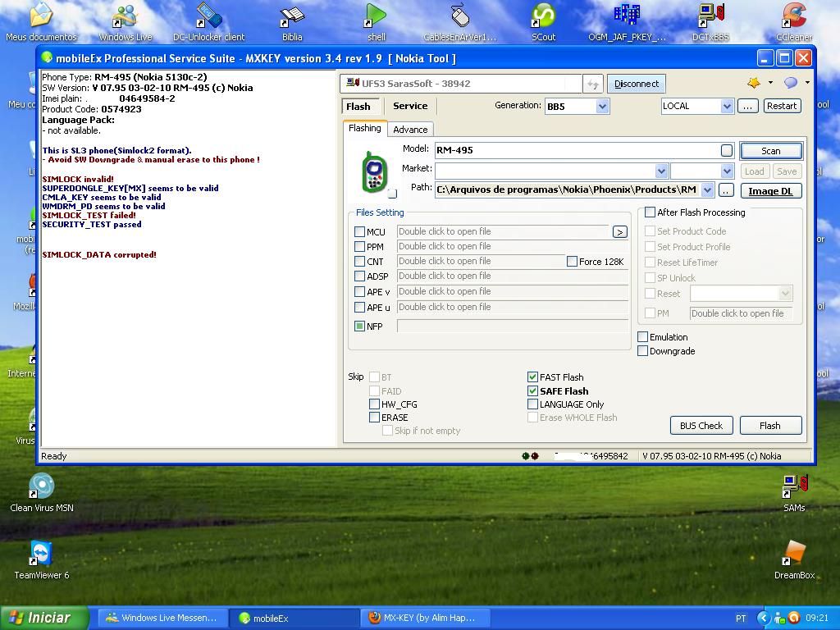The width and height of the screenshot is (840, 630).
Task: Tick the Skip HW_CFG checkbox
Action: [374, 404]
